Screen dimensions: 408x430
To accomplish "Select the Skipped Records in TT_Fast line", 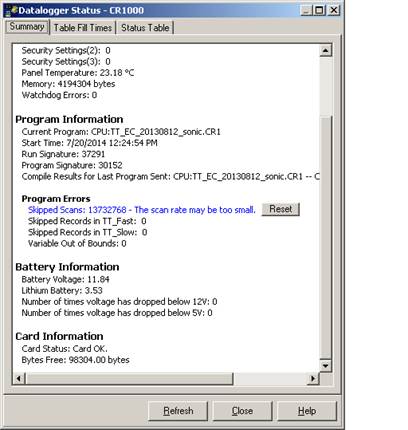I will [x=87, y=221].
